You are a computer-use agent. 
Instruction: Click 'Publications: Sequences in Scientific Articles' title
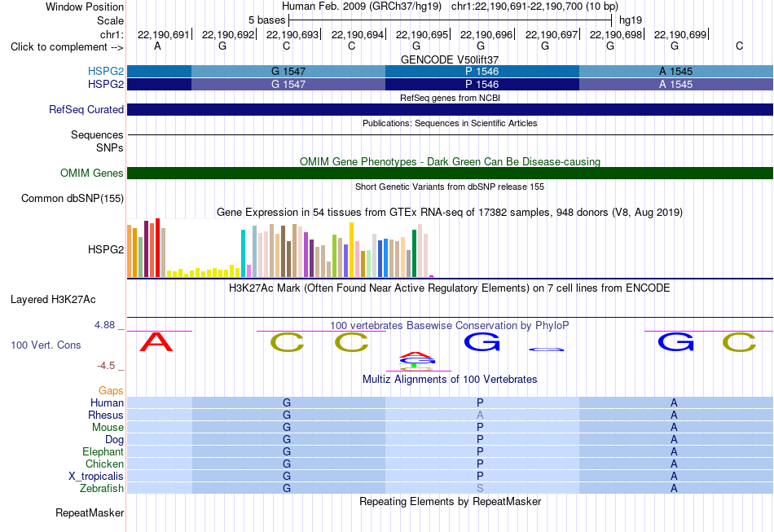tap(450, 123)
